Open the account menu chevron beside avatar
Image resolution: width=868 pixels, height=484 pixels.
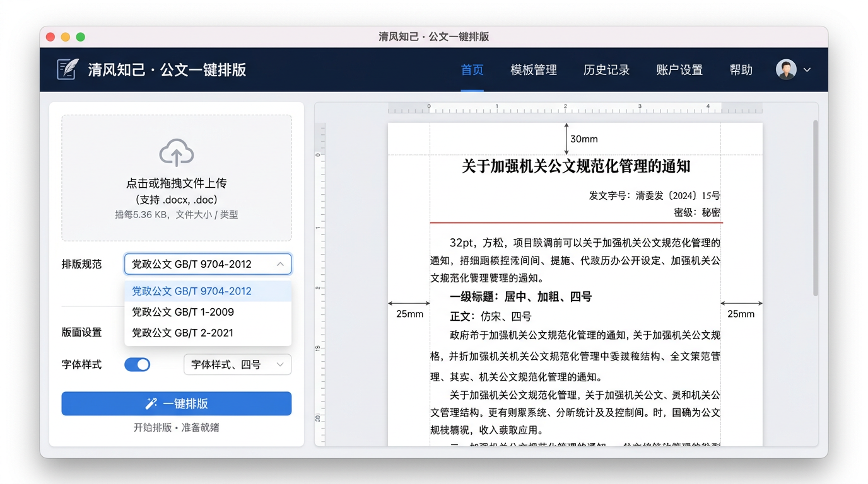point(807,70)
